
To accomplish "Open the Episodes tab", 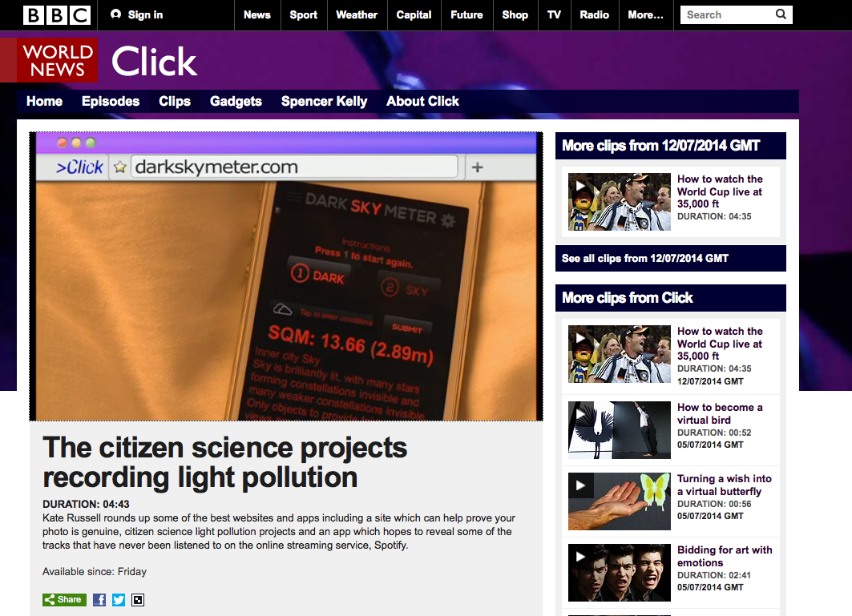I will point(111,102).
